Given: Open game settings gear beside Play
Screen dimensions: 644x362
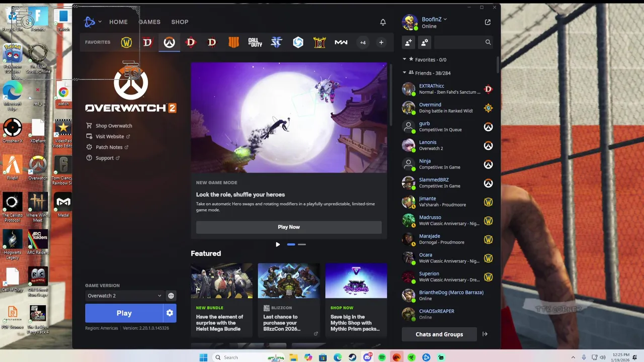Looking at the screenshot, I should pyautogui.click(x=170, y=313).
